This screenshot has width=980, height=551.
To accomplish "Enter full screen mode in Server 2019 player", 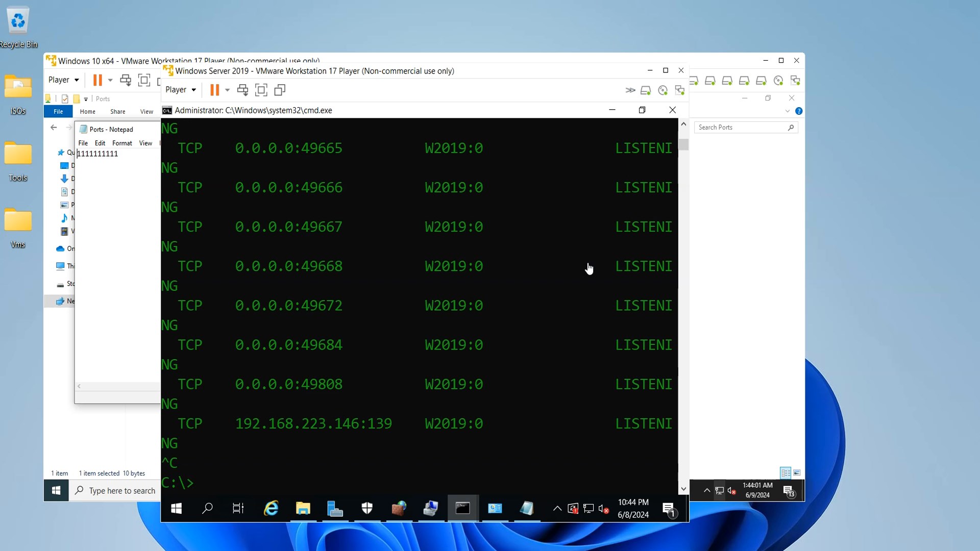I will [261, 90].
